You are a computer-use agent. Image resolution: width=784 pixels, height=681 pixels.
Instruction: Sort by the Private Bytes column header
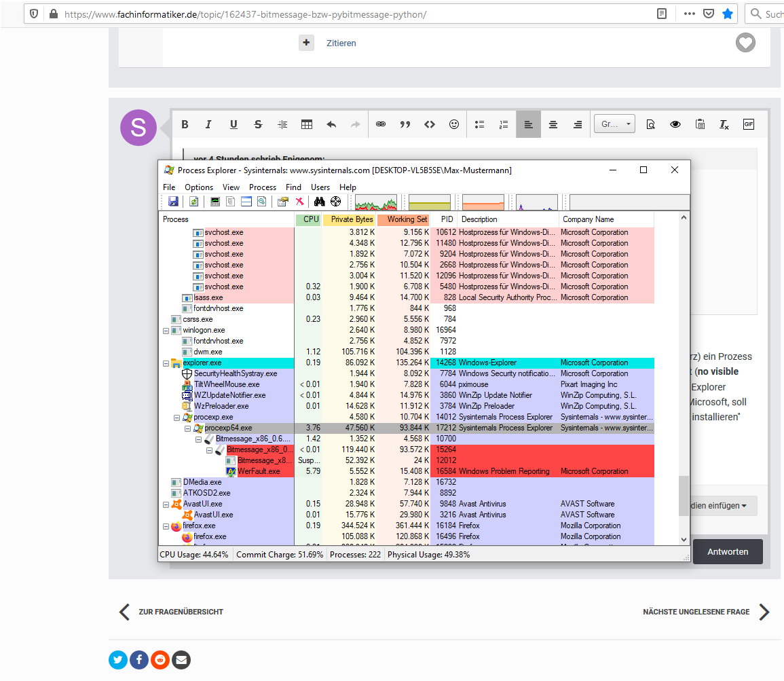coord(349,219)
